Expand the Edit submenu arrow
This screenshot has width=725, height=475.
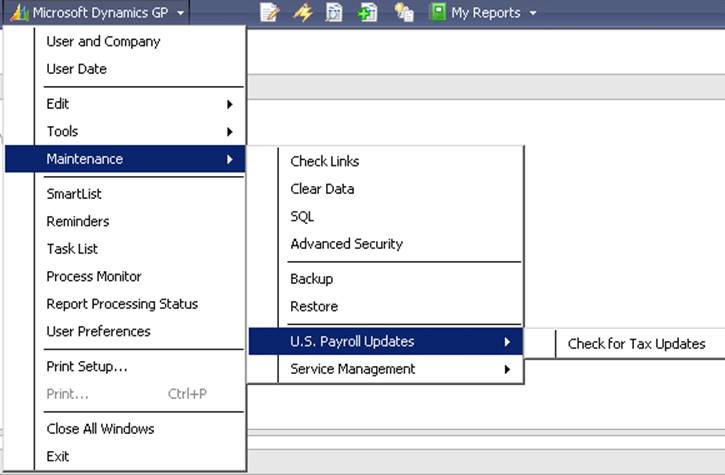(230, 104)
